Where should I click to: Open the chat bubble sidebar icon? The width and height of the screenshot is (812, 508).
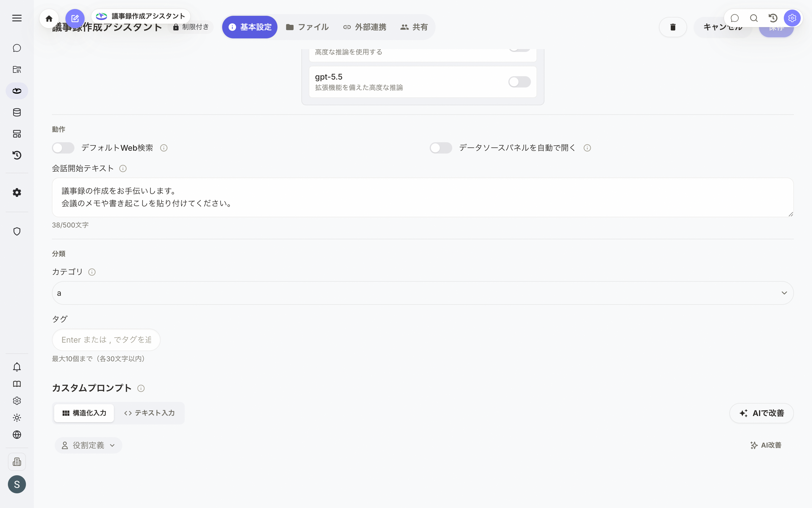click(17, 48)
